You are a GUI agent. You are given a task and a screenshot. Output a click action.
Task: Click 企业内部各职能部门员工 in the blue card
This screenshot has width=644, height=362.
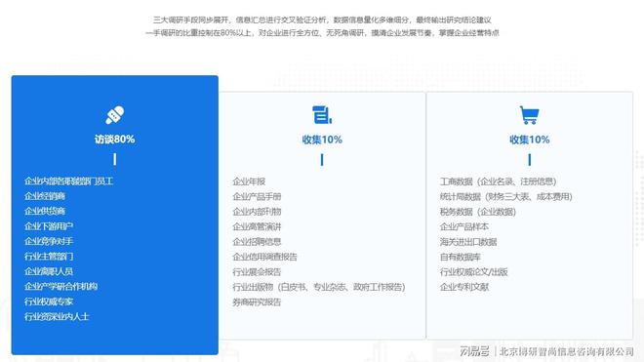pyautogui.click(x=68, y=181)
